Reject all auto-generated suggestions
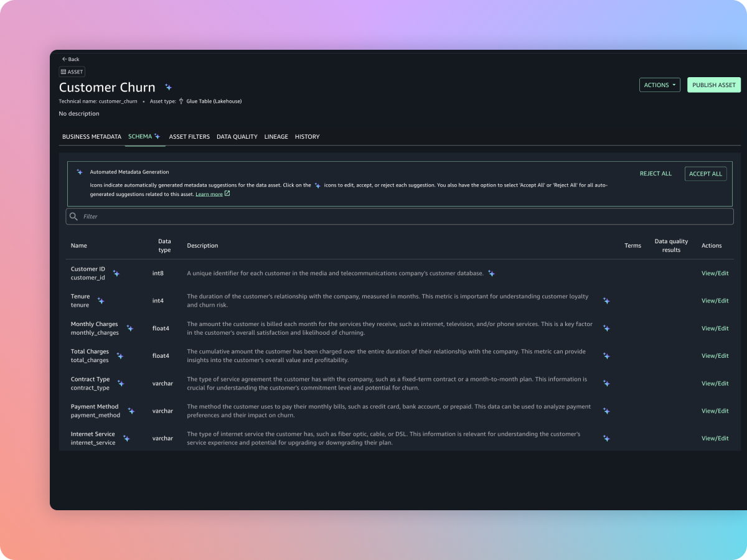The height and width of the screenshot is (560, 747). pos(655,174)
